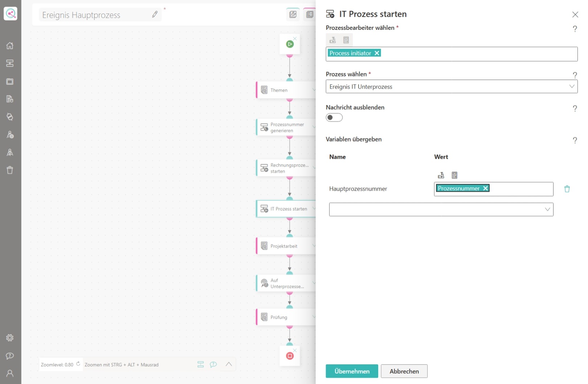This screenshot has height=384, width=588.
Task: Open the settings gear in the sidebar
Action: 10,338
